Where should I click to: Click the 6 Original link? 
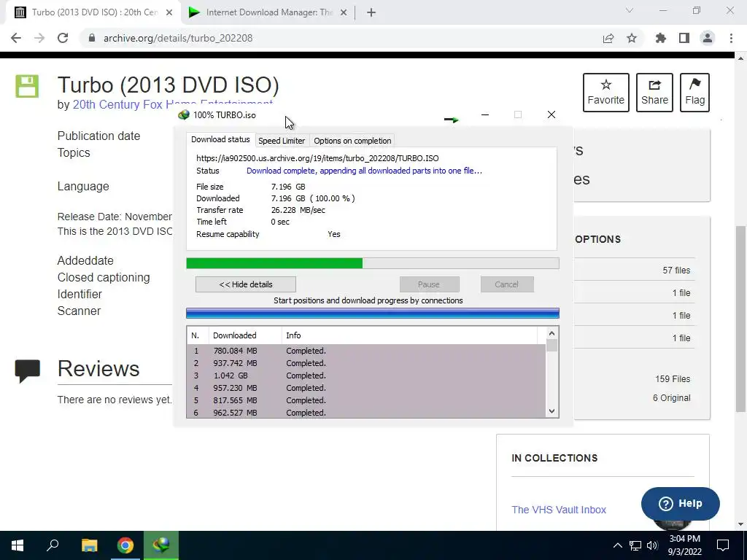[x=671, y=397]
